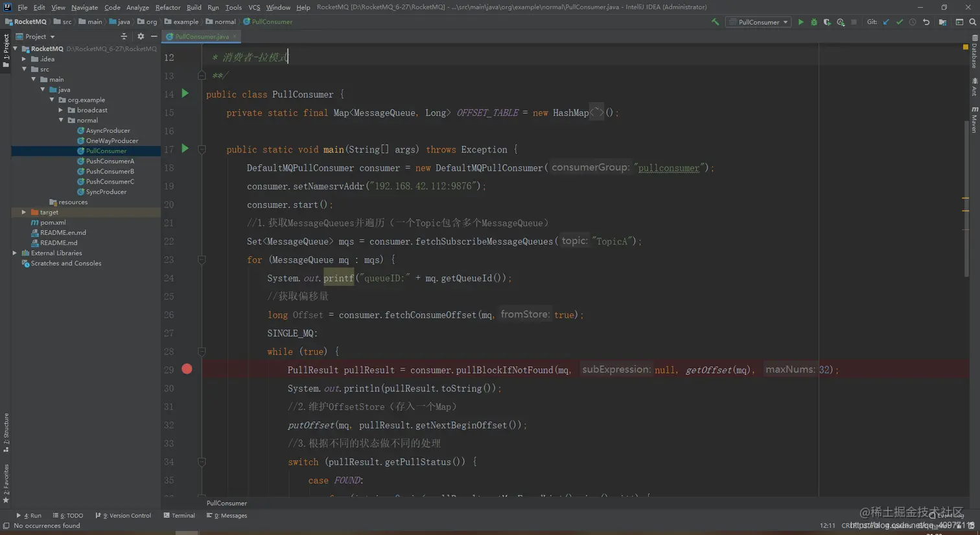Click the run anything window icon

pos(959,22)
